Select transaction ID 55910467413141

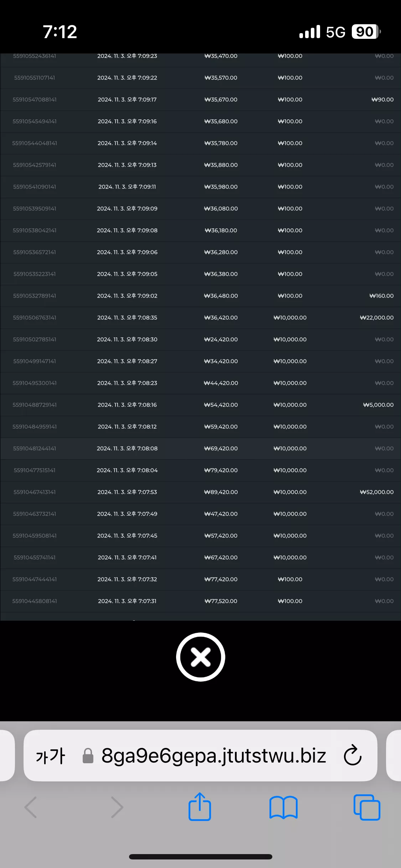pos(35,492)
